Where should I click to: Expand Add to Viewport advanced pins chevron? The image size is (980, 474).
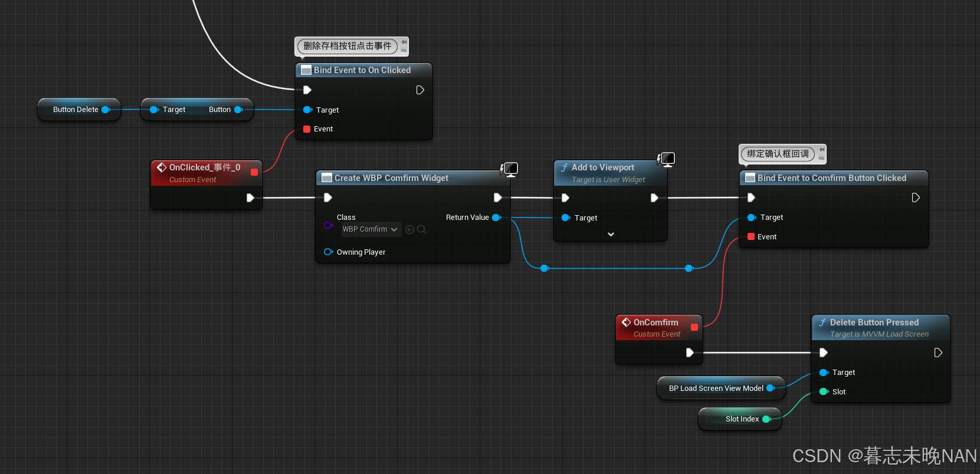[611, 235]
